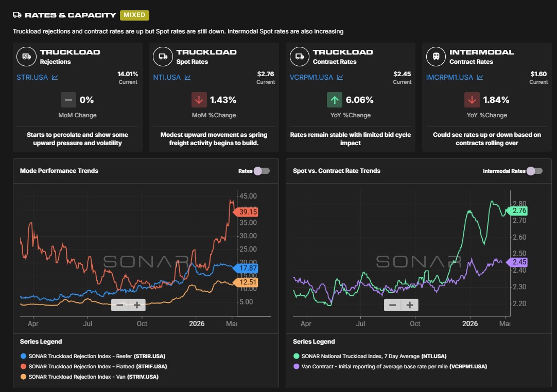Click text 'Rates remain stable with limited bid cycle impact'
Viewport: 557px width, 392px height.
(x=350, y=139)
